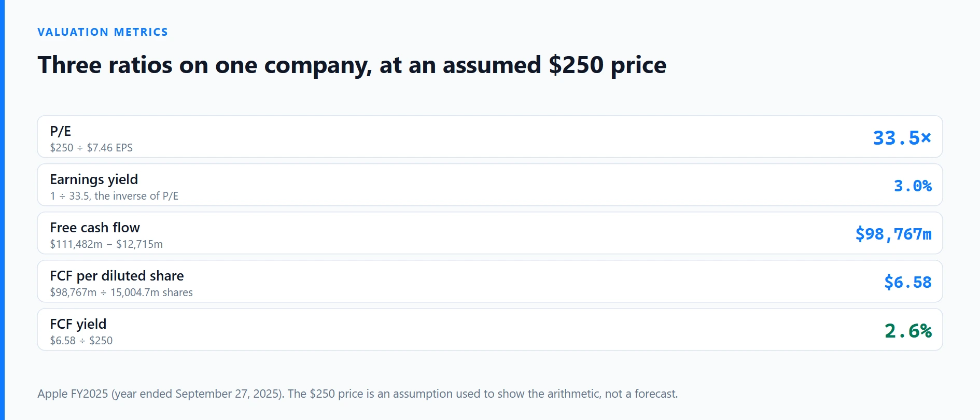
Task: Click the 33.5× P/E value
Action: pyautogui.click(x=902, y=138)
